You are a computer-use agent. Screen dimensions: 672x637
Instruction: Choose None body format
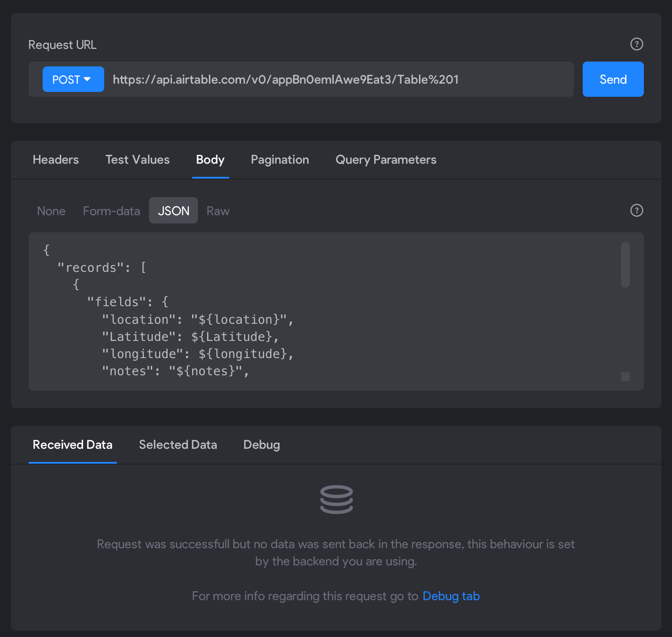click(x=51, y=211)
